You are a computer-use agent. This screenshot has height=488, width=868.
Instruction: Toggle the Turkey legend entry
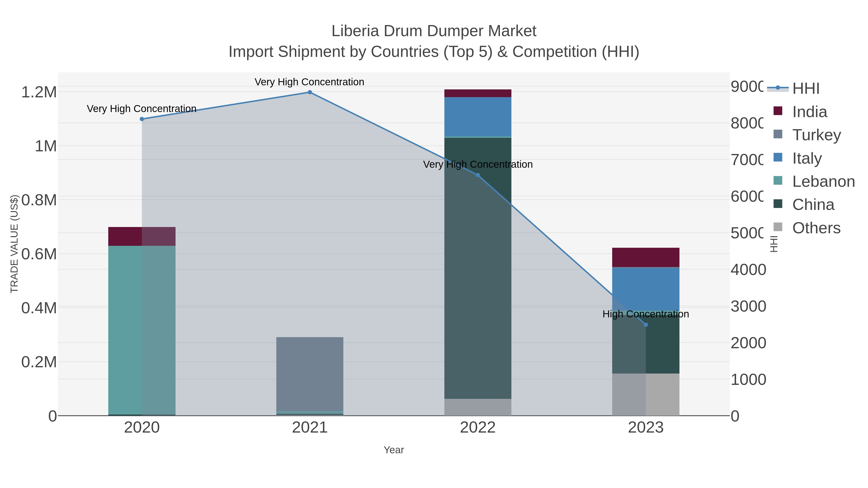click(x=807, y=135)
